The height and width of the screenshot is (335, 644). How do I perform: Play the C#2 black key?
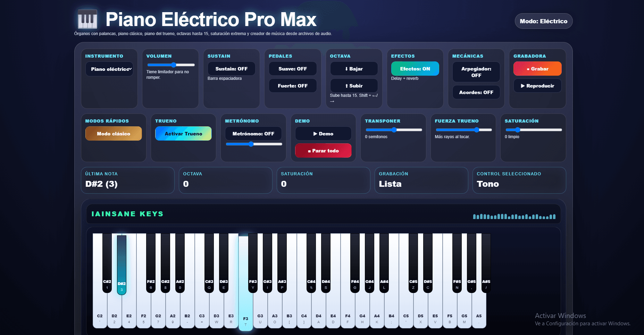(x=107, y=263)
